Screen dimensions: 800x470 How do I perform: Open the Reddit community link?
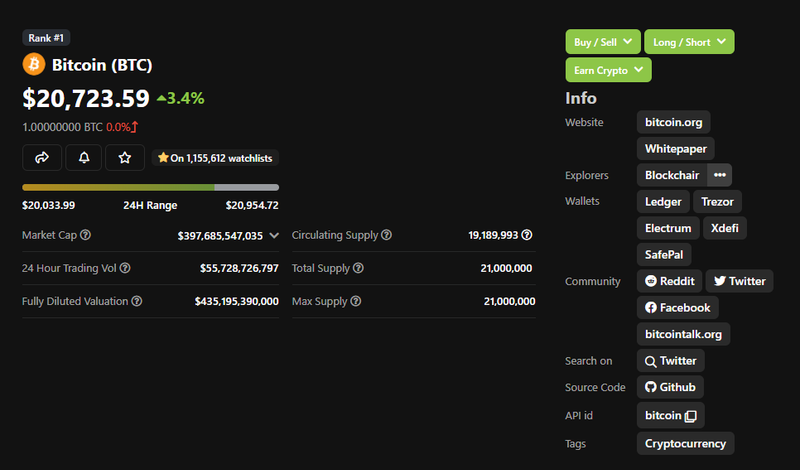click(669, 281)
